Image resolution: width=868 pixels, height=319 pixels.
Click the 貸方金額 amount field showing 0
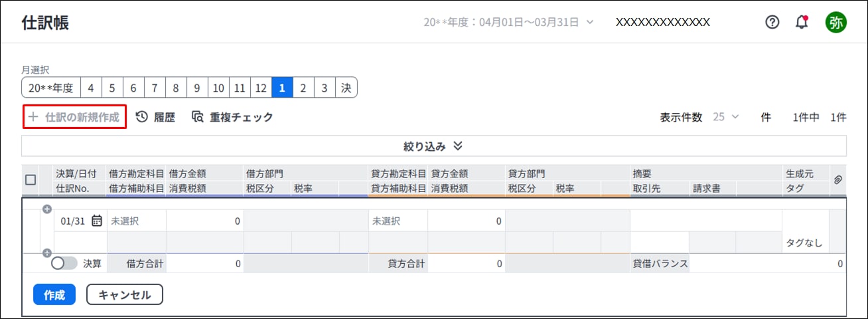[x=467, y=221]
